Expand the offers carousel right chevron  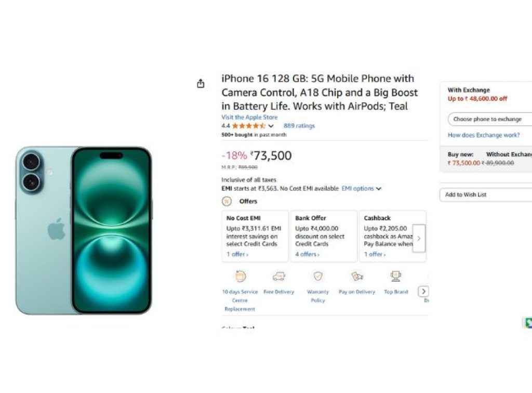[419, 238]
